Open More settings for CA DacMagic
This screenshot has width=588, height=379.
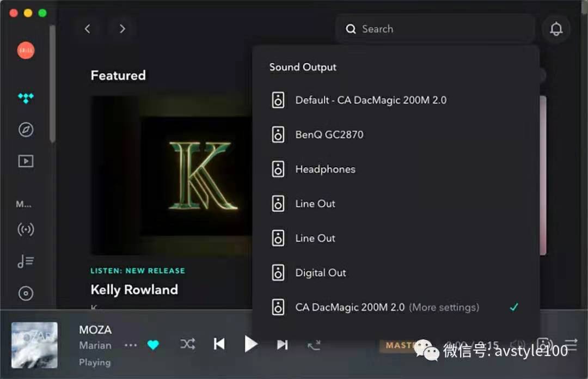click(x=444, y=307)
